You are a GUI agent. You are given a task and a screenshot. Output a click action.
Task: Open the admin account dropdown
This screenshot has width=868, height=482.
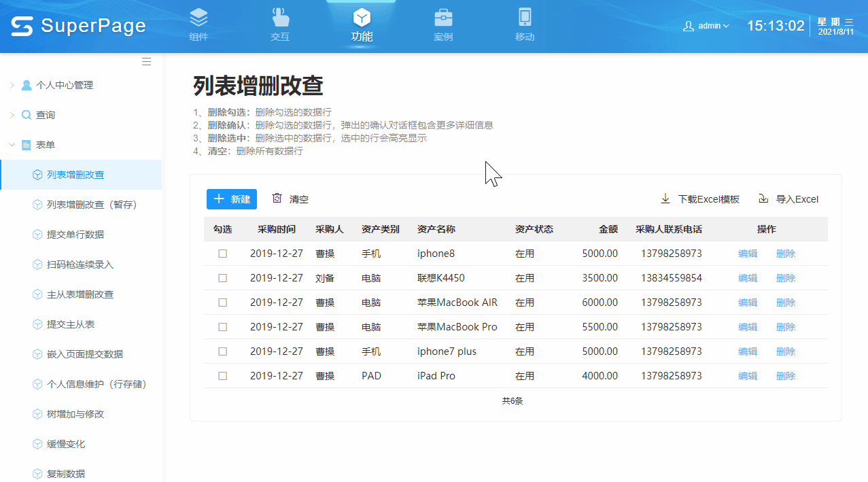coord(706,25)
